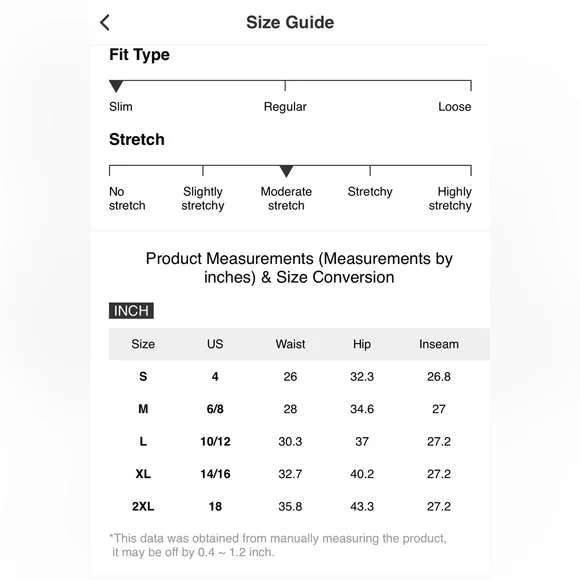Click the Inseam column header
580x580 pixels.
tap(439, 344)
